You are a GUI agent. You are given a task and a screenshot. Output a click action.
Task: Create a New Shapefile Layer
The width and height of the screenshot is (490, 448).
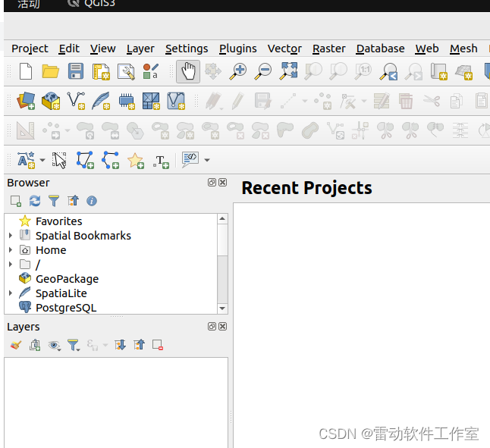click(76, 101)
